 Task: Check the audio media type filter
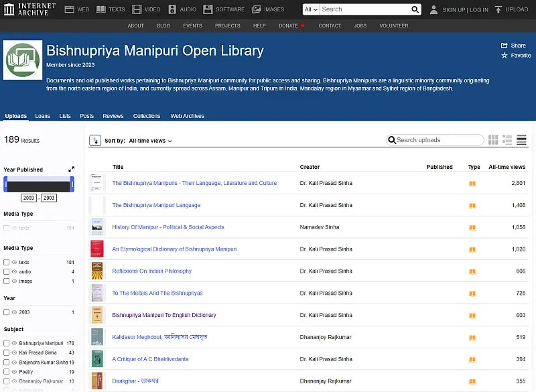pyautogui.click(x=6, y=271)
